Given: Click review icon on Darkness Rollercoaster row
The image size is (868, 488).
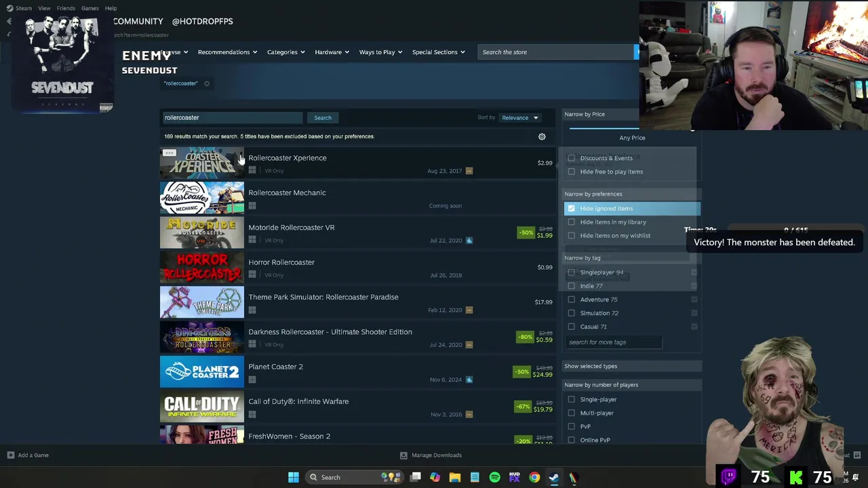Looking at the screenshot, I should [x=469, y=345].
